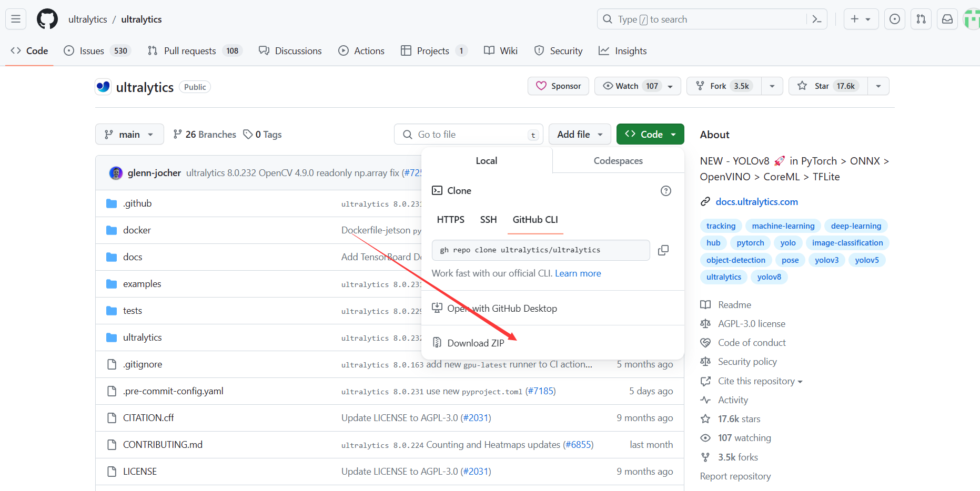Copy the gh repo clone command
Viewport: 980px width, 491px height.
663,250
